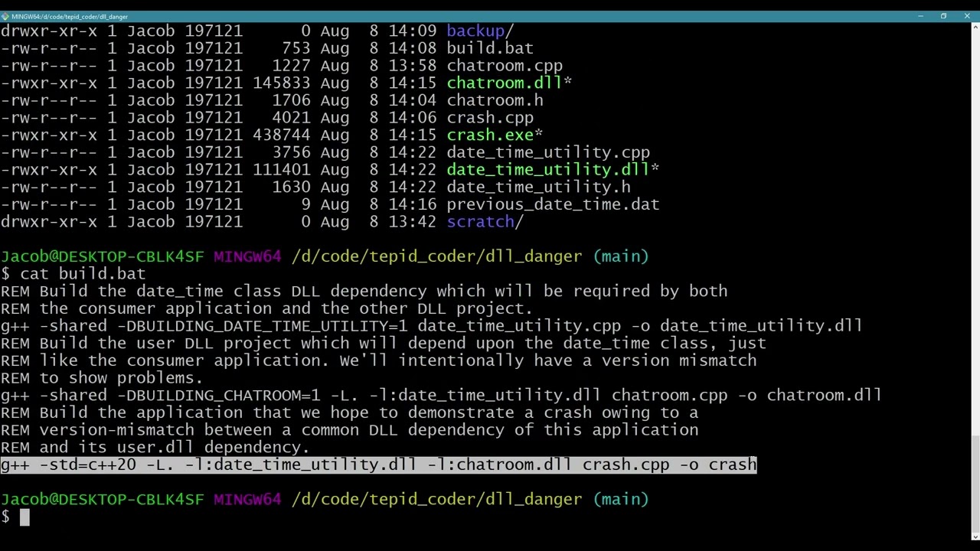
Task: Click the crash.cpp file name in listing
Action: coord(490,118)
